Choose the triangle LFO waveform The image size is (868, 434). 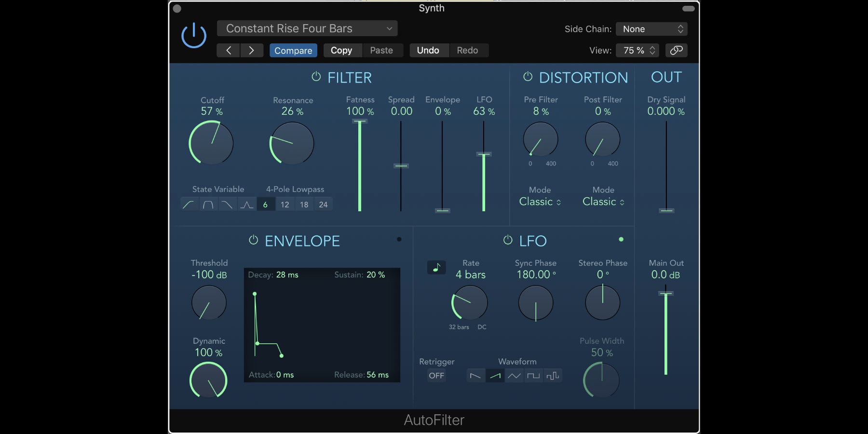coord(514,376)
